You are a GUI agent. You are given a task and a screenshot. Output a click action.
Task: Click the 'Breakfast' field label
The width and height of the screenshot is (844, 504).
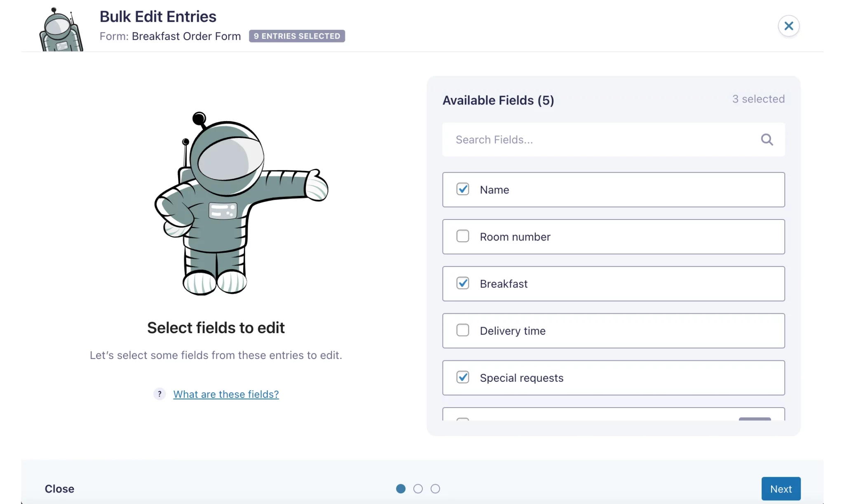pos(504,284)
